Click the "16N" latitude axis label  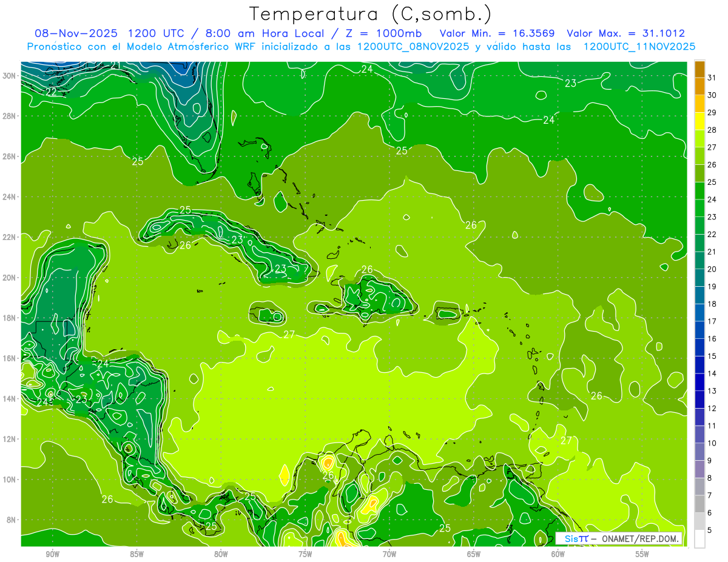(x=10, y=358)
